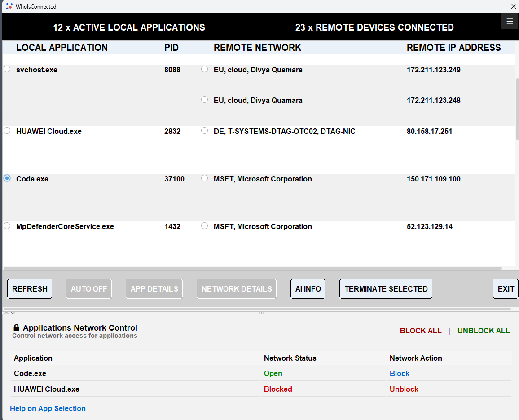519x420 pixels.
Task: Click the AI INFO button
Action: 308,289
